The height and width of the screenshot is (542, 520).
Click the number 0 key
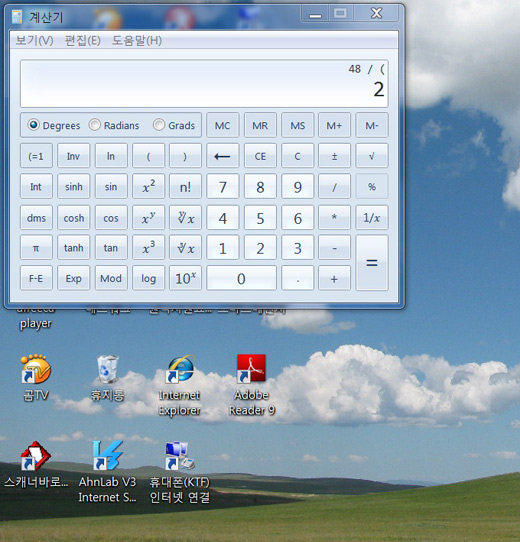(241, 278)
